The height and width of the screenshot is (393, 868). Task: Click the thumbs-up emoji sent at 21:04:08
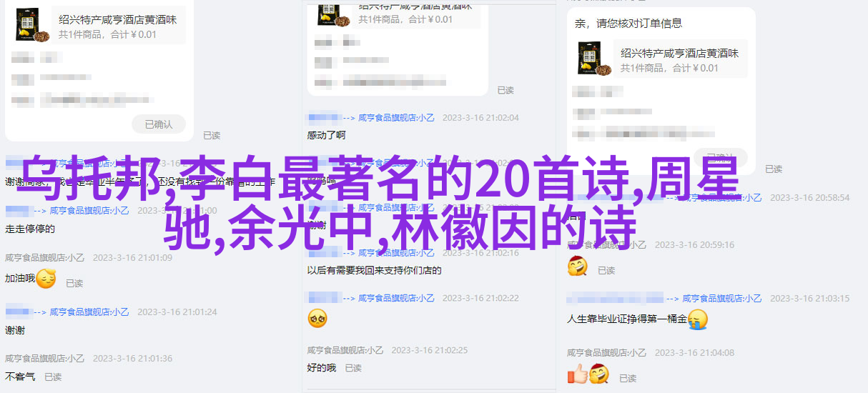click(576, 374)
